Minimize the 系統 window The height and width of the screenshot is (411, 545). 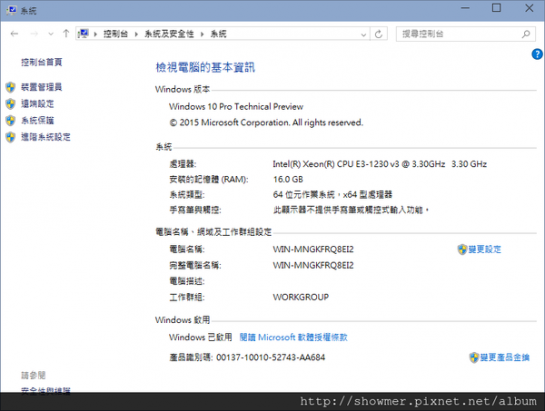click(465, 8)
